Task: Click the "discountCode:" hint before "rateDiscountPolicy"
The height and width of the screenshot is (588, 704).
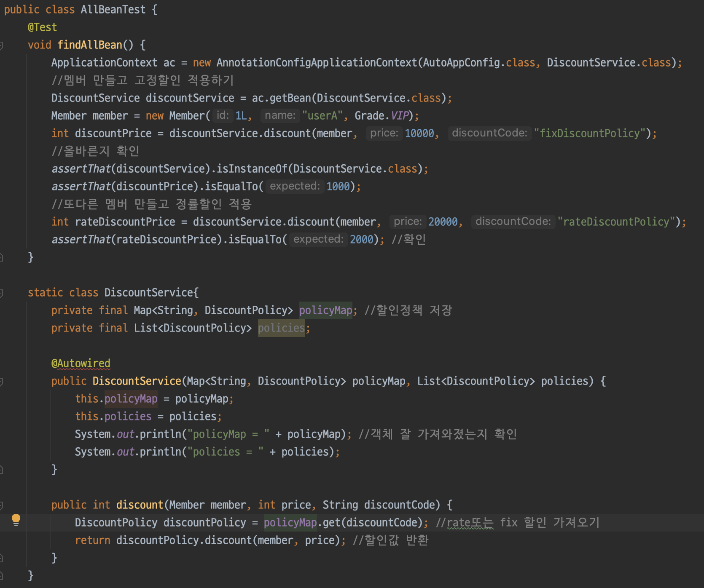Action: click(513, 222)
